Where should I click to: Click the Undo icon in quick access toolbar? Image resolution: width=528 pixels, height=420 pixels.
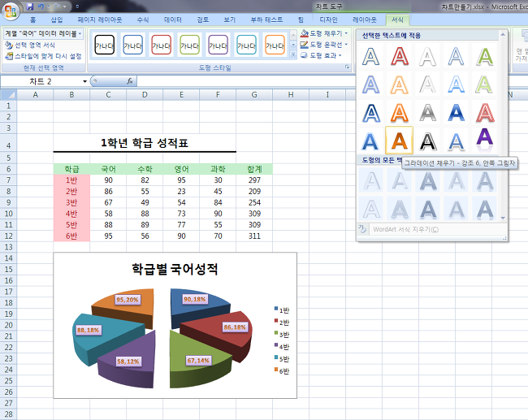[41, 6]
